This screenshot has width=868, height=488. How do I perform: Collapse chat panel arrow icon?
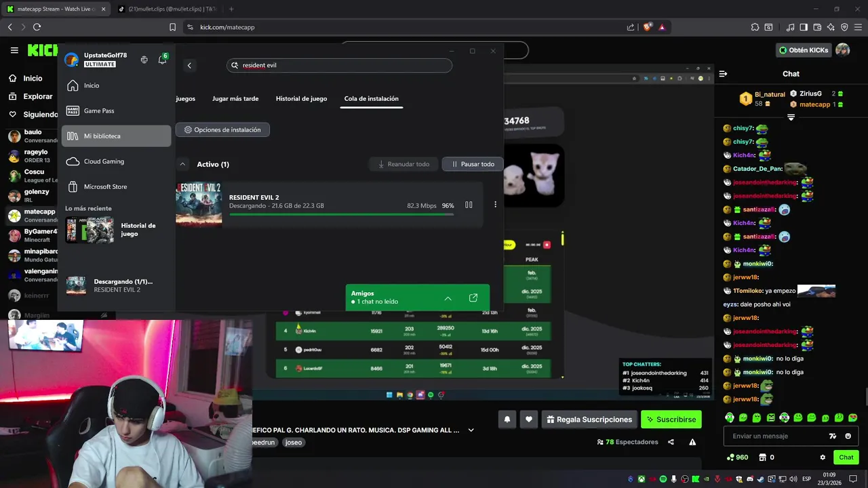723,74
